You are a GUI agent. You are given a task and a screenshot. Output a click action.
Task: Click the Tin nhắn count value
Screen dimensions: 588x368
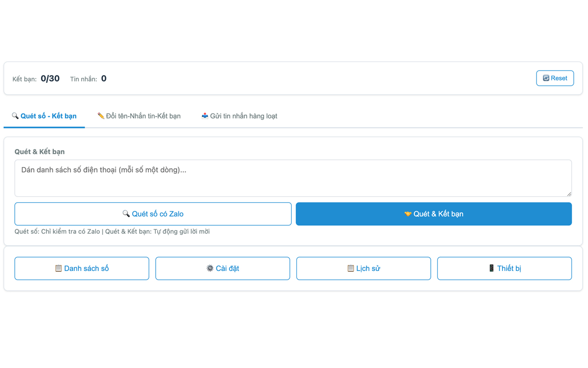tap(104, 79)
